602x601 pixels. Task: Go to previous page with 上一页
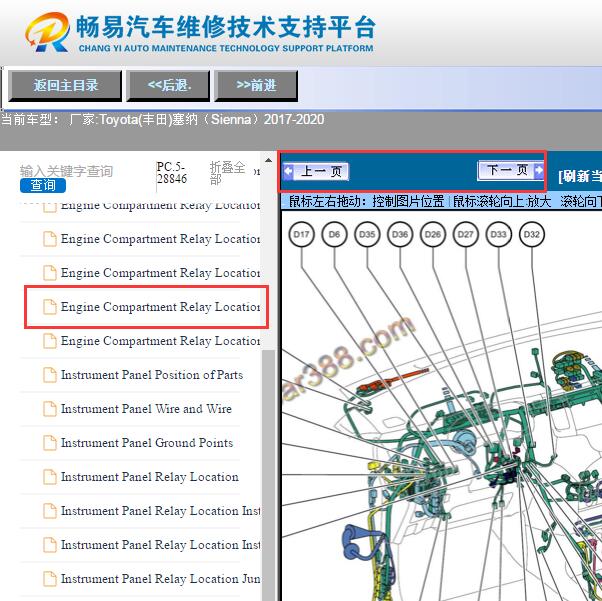pos(316,171)
